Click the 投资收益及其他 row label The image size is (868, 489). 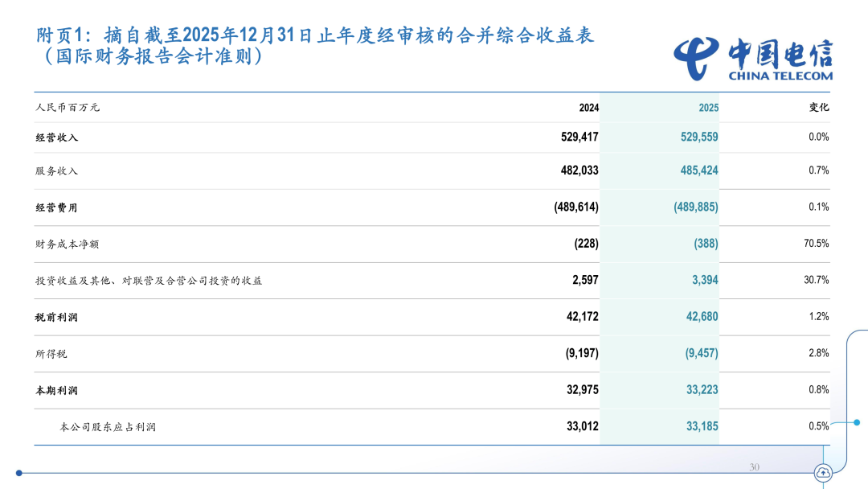tap(149, 281)
